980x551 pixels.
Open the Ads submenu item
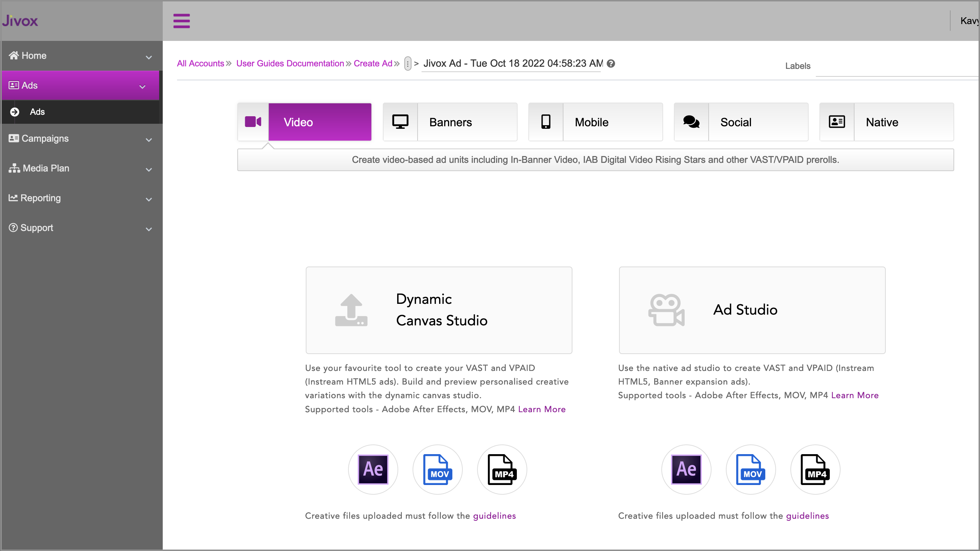[x=82, y=112]
